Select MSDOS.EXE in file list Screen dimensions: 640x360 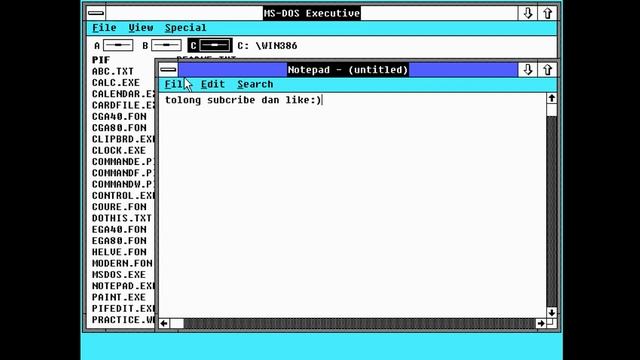click(x=119, y=275)
